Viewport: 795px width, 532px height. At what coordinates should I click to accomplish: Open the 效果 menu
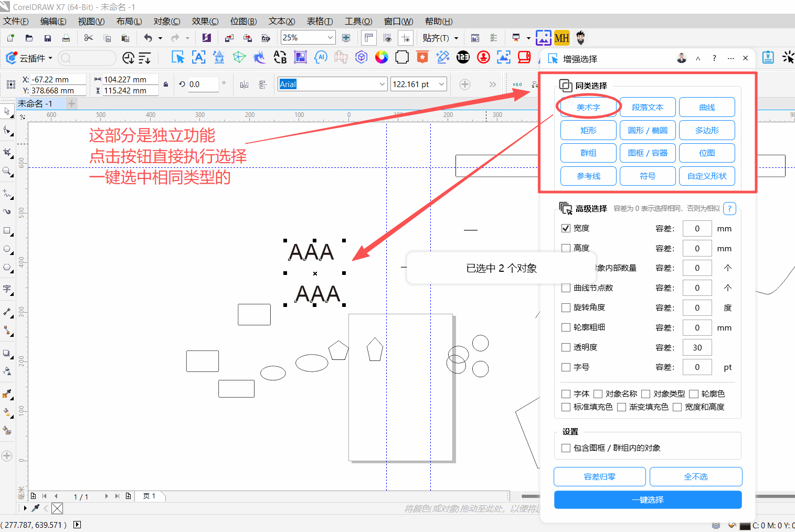tap(205, 22)
